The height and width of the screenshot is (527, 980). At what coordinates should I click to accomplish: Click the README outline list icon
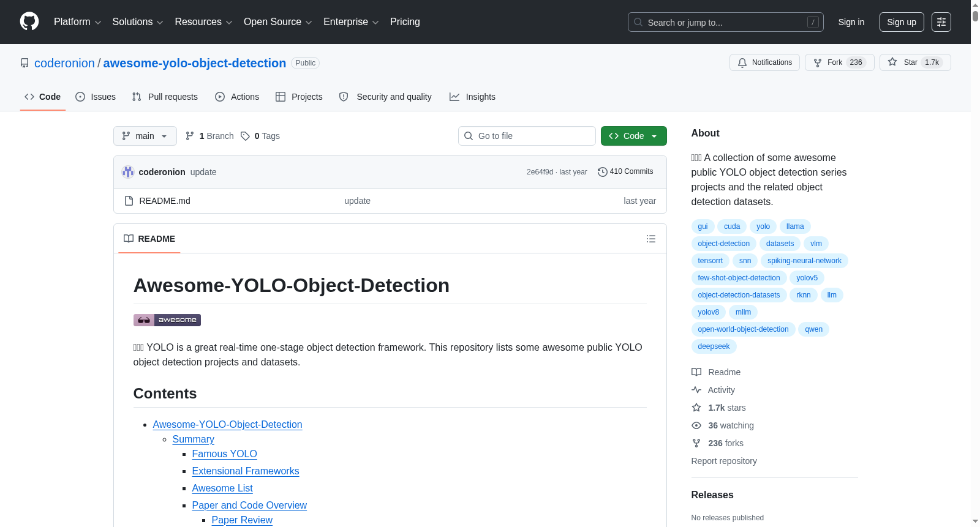click(651, 239)
